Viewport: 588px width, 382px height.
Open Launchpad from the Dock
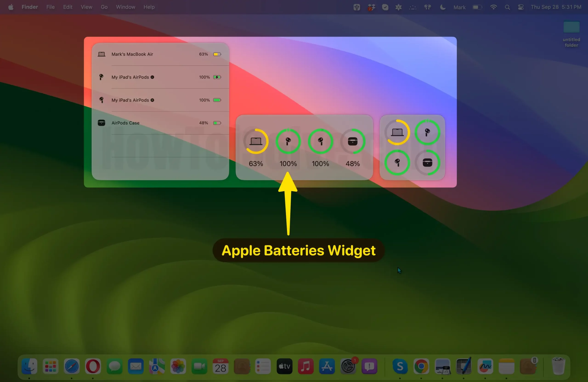pyautogui.click(x=50, y=366)
